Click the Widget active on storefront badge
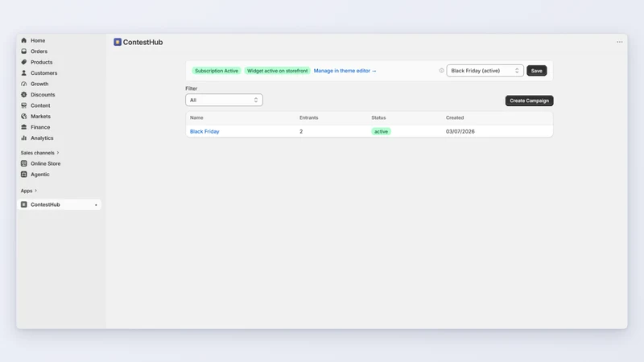 tap(277, 71)
